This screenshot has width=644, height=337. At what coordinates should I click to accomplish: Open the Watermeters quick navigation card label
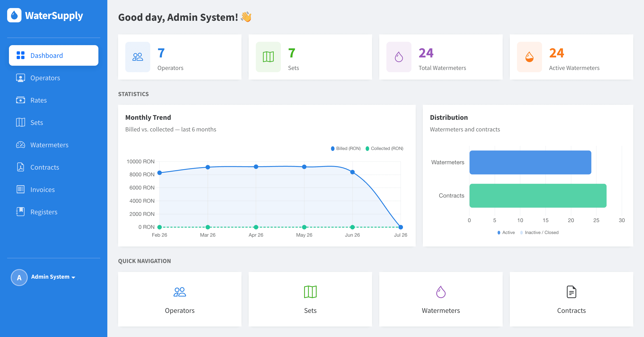[x=441, y=310]
